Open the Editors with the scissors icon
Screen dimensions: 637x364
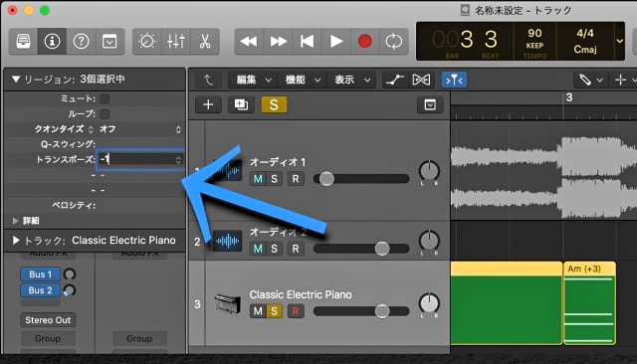click(x=205, y=41)
